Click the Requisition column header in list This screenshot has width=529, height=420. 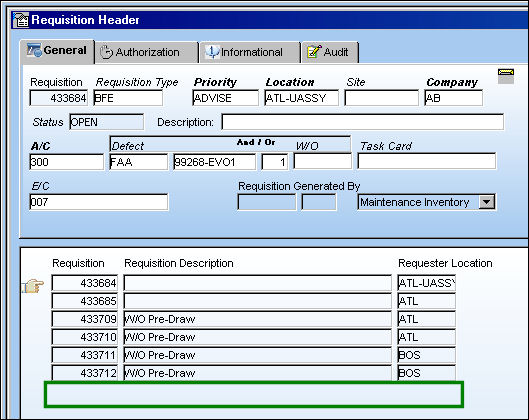[78, 263]
